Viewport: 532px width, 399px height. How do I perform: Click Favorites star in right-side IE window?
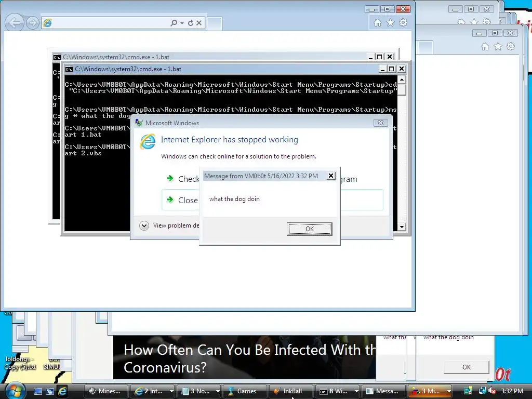pyautogui.click(x=498, y=46)
